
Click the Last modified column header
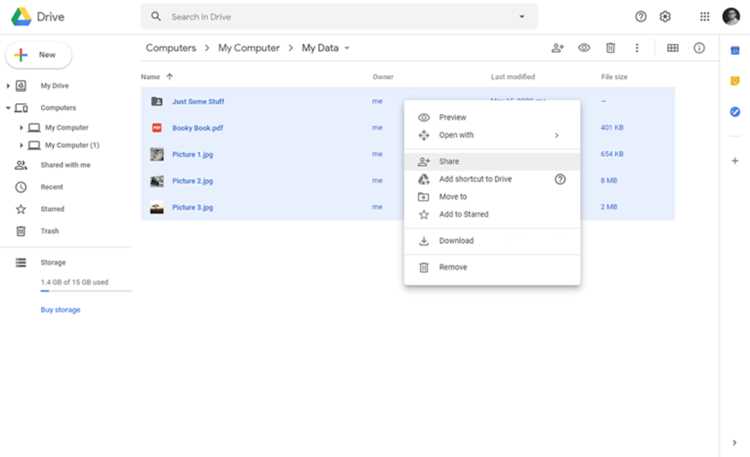pos(513,77)
